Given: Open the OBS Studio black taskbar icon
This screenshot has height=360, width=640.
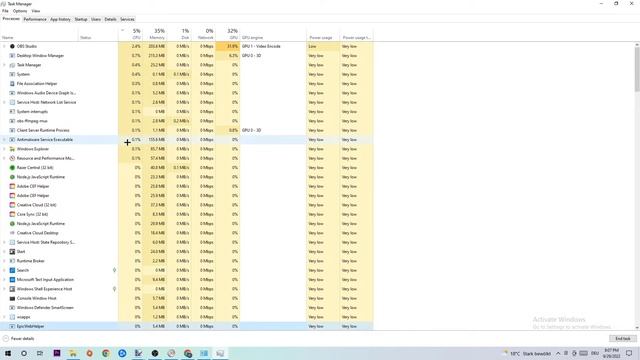Looking at the screenshot, I should pyautogui.click(x=155, y=353).
